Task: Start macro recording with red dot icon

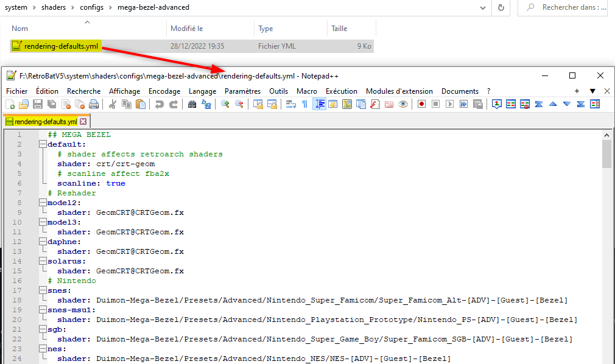Action: pyautogui.click(x=421, y=104)
